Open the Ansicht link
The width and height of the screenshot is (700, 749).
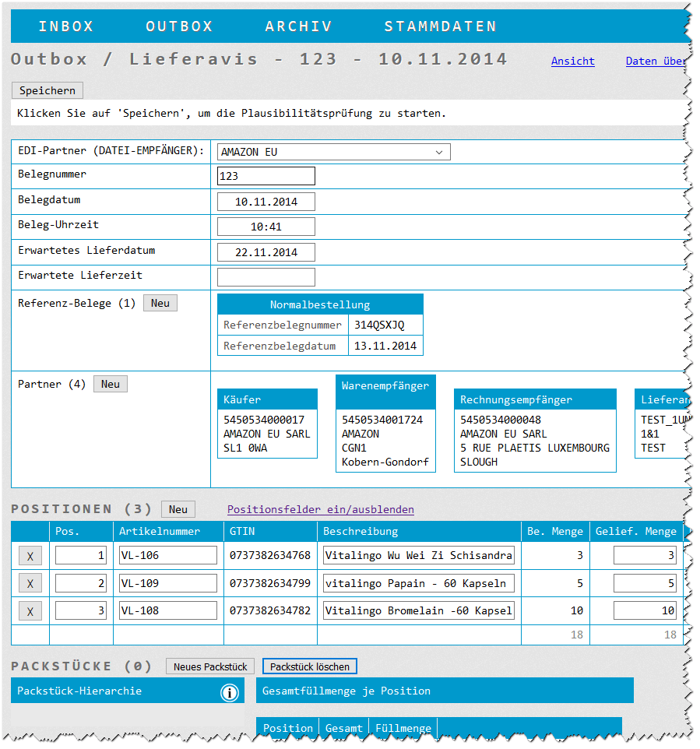[x=572, y=62]
